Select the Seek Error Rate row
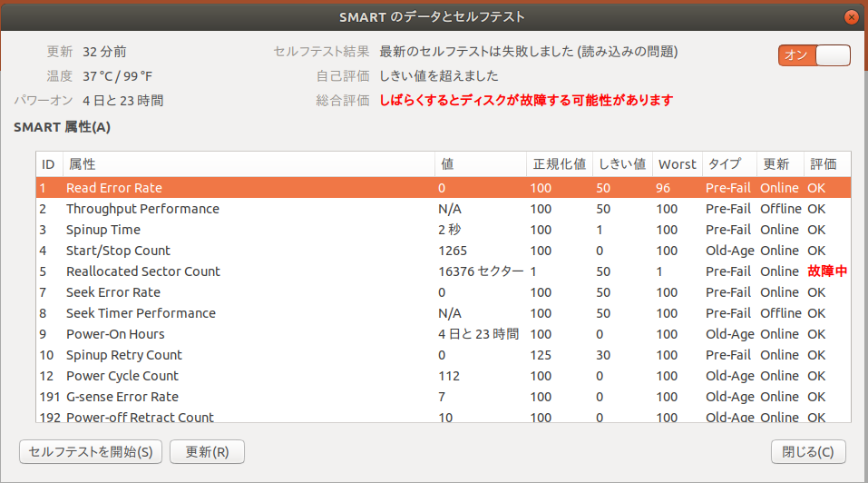The width and height of the screenshot is (868, 483). pyautogui.click(x=444, y=292)
